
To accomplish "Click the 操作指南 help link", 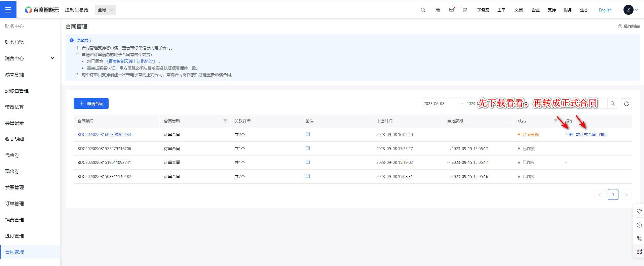I will (x=629, y=27).
